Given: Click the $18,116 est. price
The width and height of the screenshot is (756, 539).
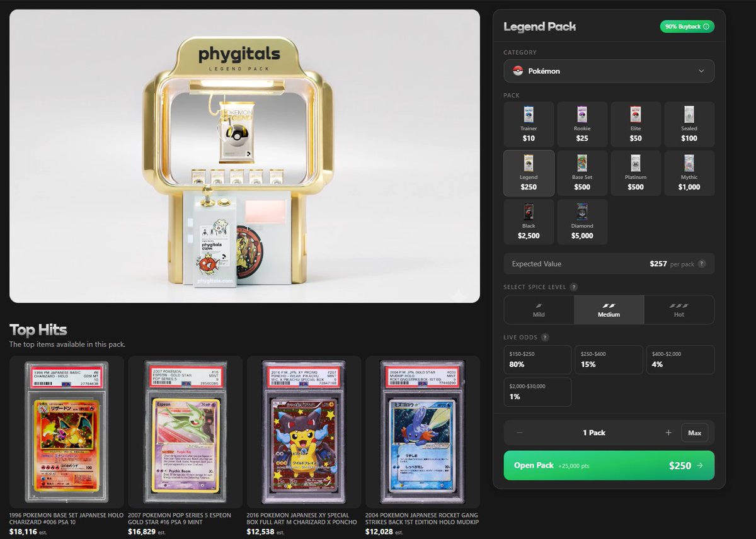Looking at the screenshot, I should coord(28,532).
